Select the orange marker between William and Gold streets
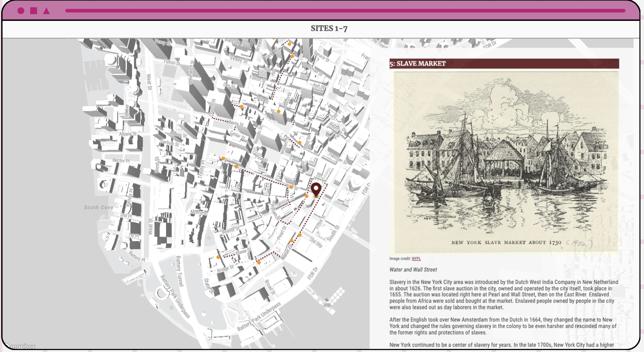This screenshot has height=352, width=644. tap(300, 143)
